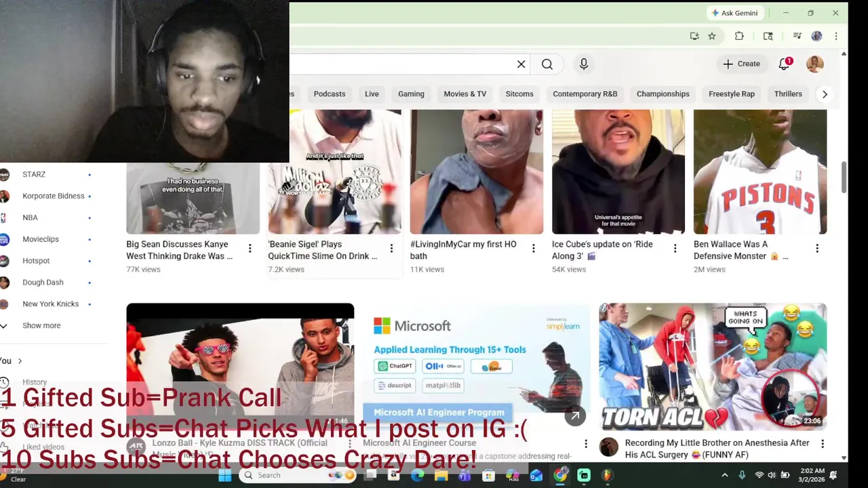Clear the YouTube search box with X
The width and height of the screenshot is (868, 488).
point(521,64)
